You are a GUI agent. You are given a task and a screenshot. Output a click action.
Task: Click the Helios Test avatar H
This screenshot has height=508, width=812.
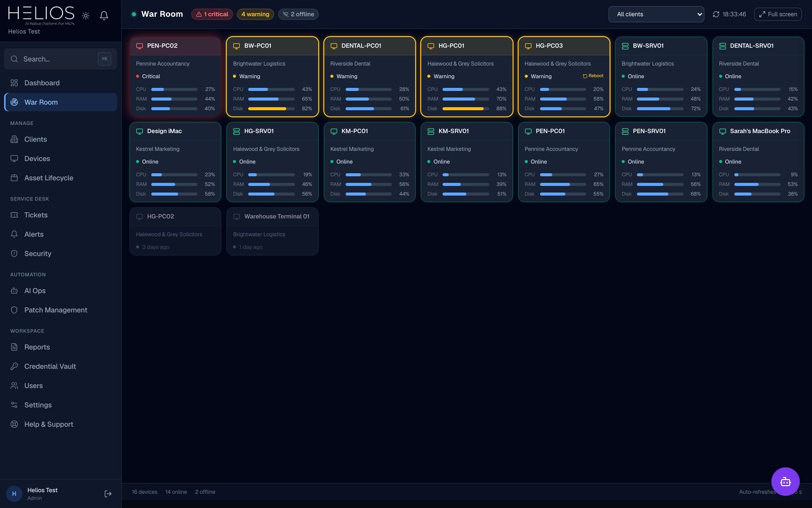pyautogui.click(x=14, y=494)
